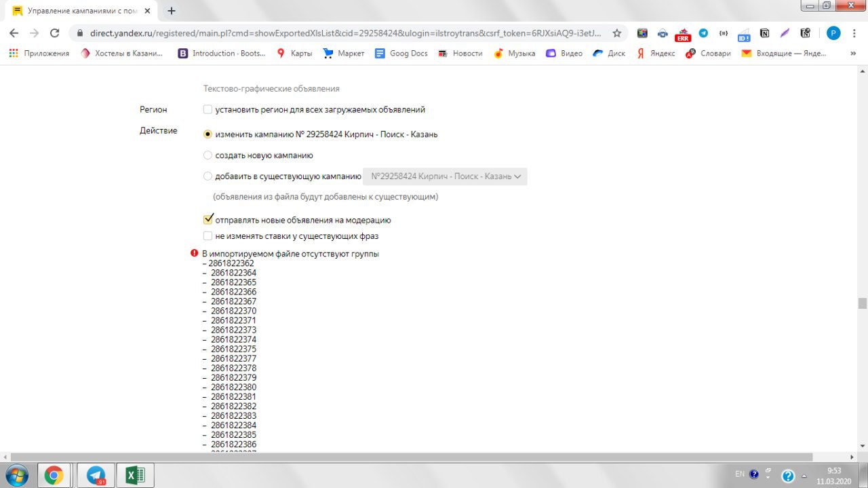This screenshot has width=868, height=488.
Task: Select the 'создать новую кампанию' radio option
Action: point(208,155)
